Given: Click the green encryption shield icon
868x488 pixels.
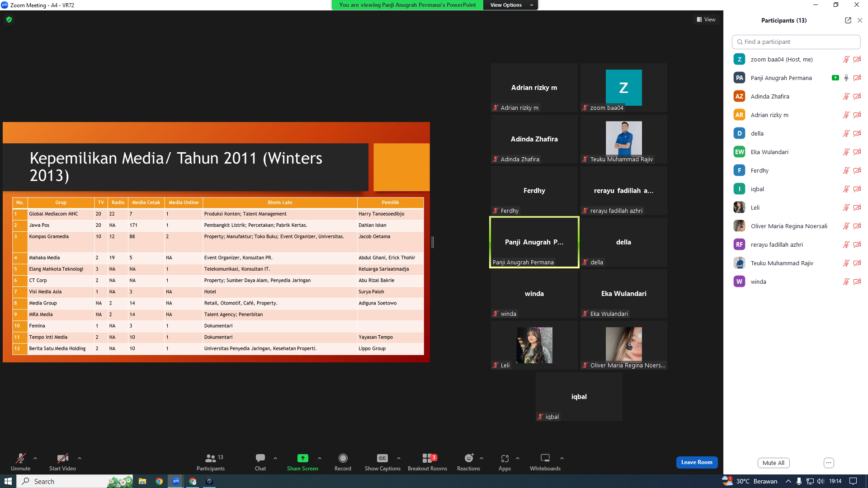Looking at the screenshot, I should pos(9,19).
